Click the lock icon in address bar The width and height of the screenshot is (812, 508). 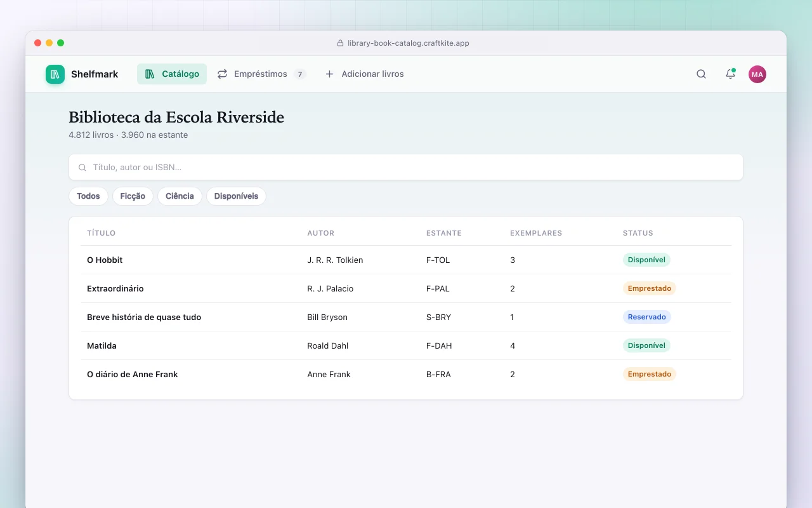[x=340, y=43]
